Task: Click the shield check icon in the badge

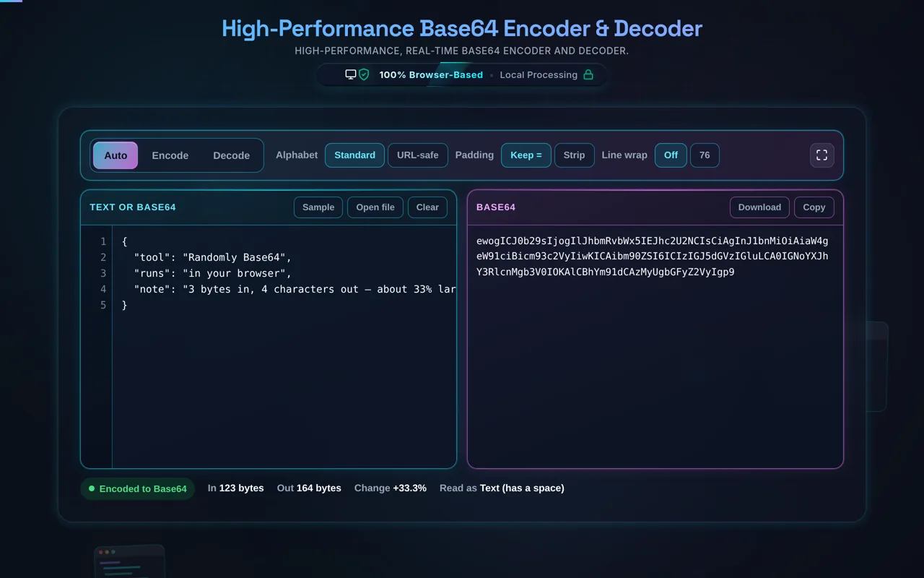Action: (x=364, y=74)
